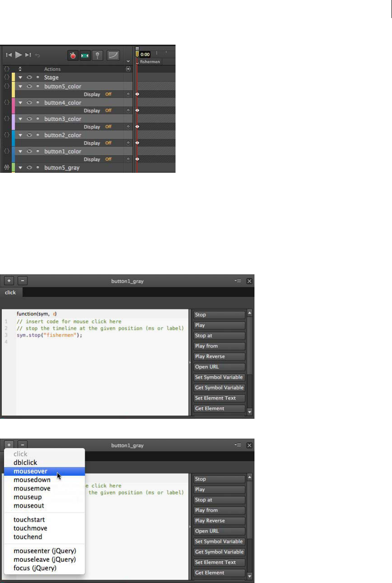
Task: Click the snippet list scroll-down arrow beside sym.stop code
Action: 250,412
